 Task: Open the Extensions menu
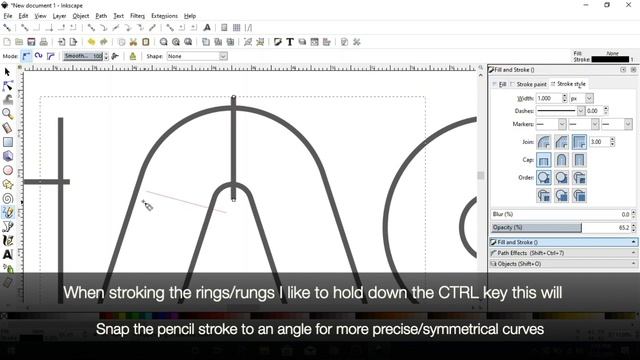point(164,16)
